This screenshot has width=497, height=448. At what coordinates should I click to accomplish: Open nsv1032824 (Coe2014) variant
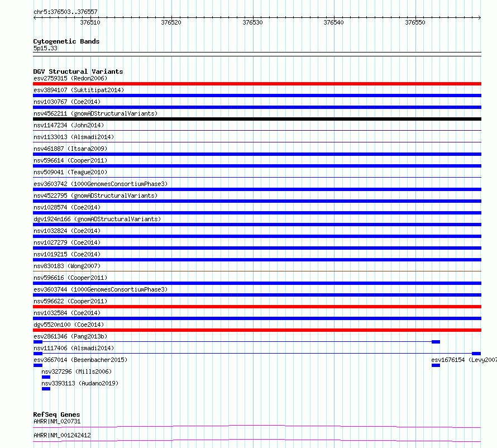click(67, 231)
